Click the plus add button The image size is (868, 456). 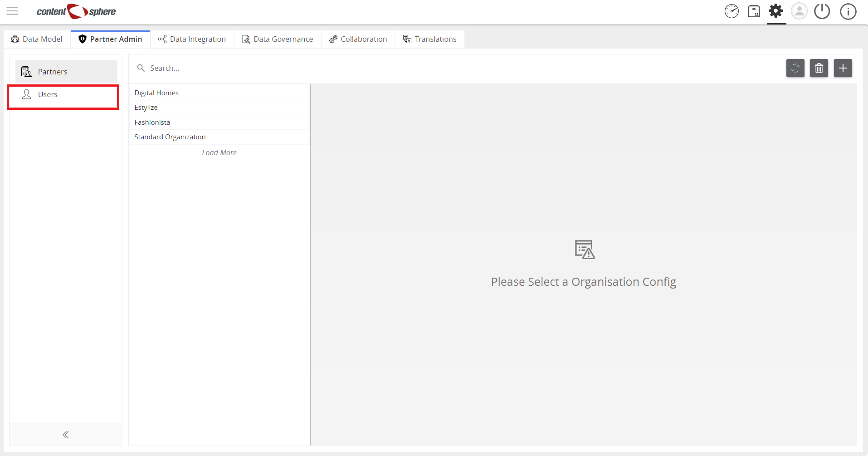[843, 68]
